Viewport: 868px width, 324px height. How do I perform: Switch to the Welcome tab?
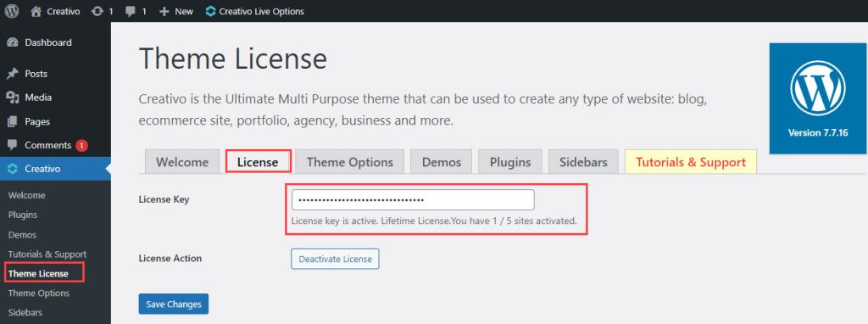coord(182,162)
